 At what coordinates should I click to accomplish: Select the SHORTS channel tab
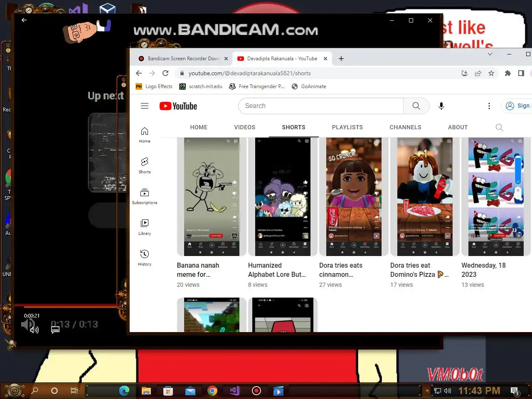294,127
